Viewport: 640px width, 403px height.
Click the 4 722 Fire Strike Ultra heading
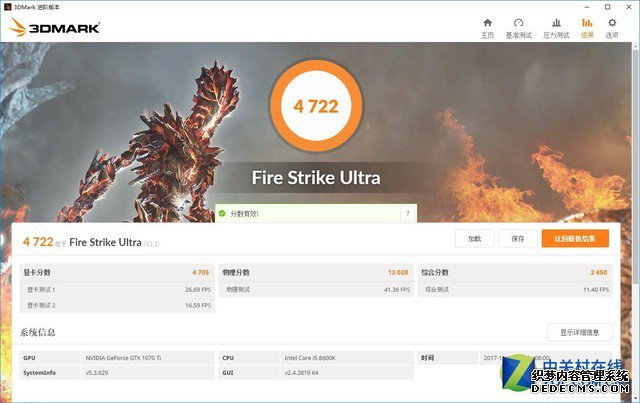[x=91, y=242]
